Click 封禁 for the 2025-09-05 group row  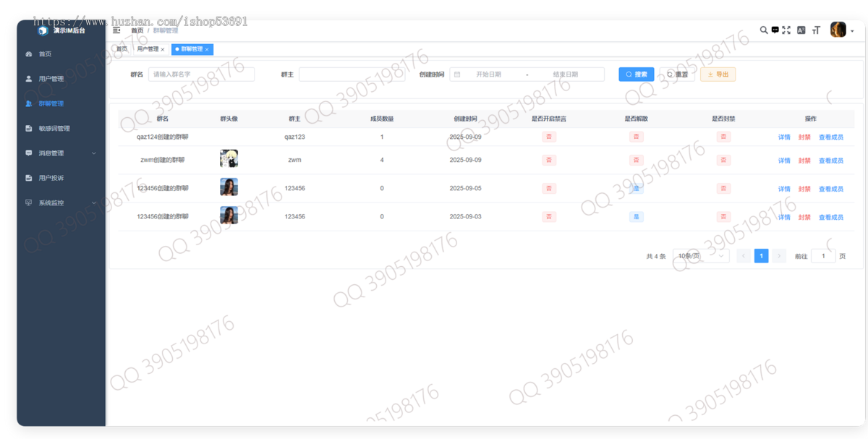[x=804, y=189]
